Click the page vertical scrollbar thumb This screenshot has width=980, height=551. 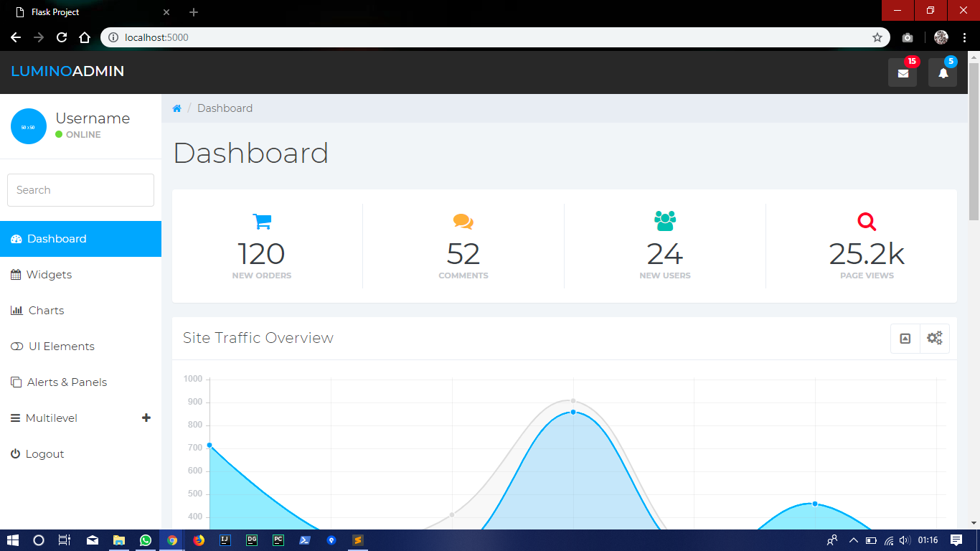(974, 141)
